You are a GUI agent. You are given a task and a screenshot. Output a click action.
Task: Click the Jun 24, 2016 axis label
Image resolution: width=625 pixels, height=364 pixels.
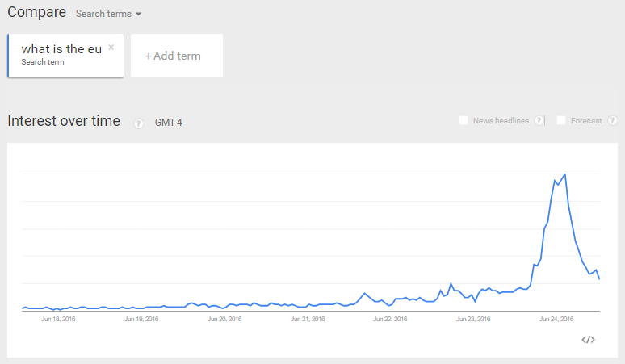[556, 319]
